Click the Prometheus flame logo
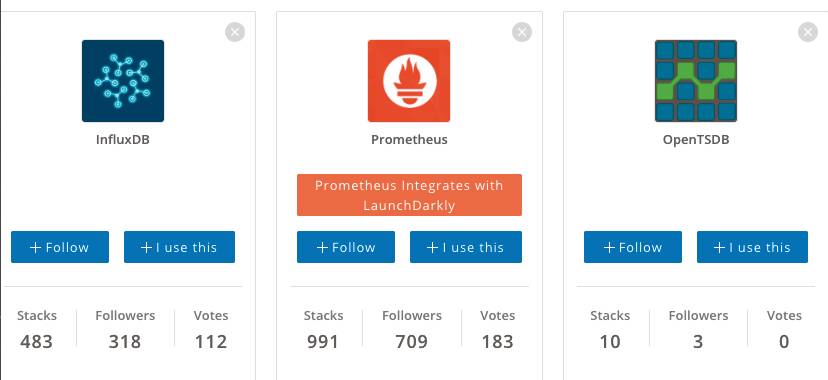Image resolution: width=828 pixels, height=380 pixels. pos(409,81)
